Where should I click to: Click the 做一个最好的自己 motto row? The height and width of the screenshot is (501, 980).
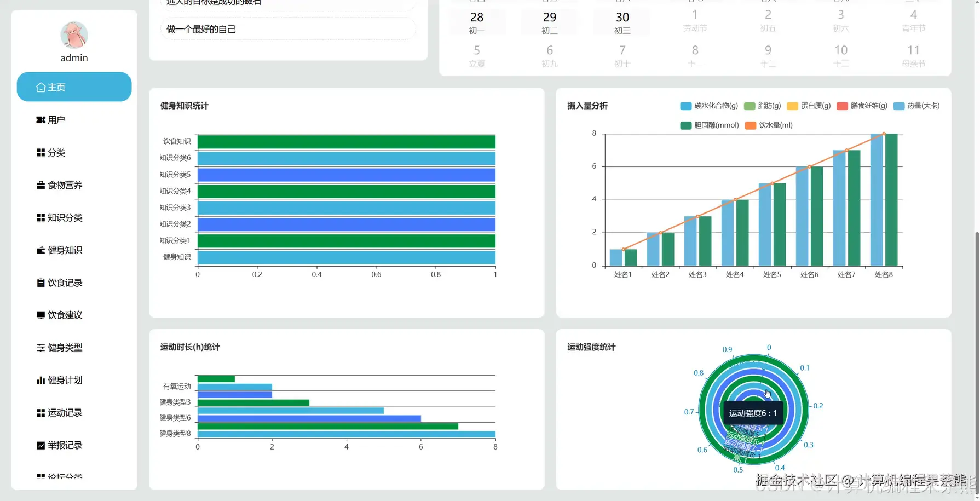click(x=289, y=29)
